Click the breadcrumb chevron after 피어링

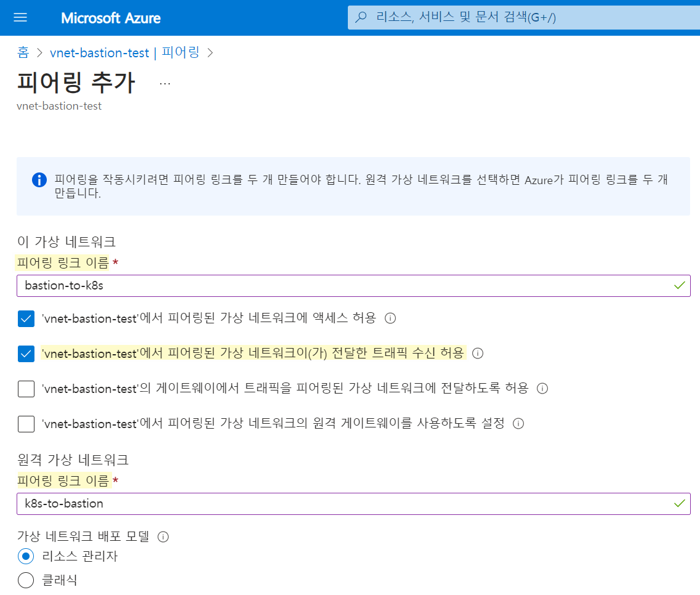[x=211, y=53]
